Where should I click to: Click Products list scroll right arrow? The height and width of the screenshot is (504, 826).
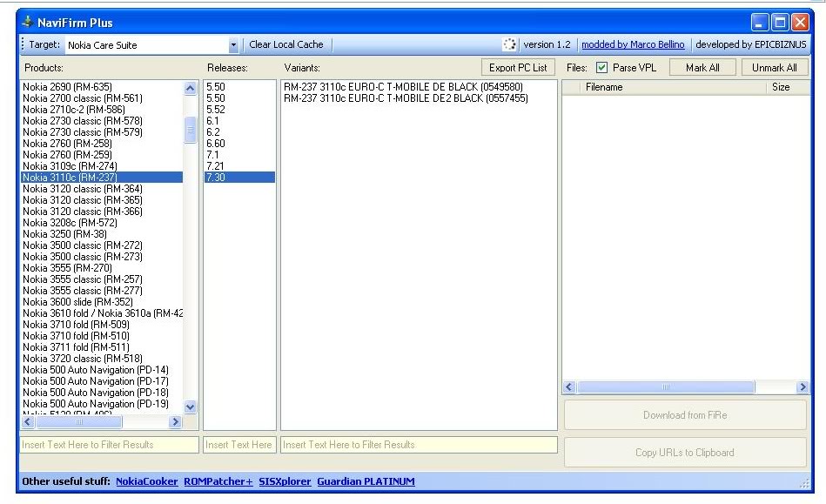click(176, 422)
